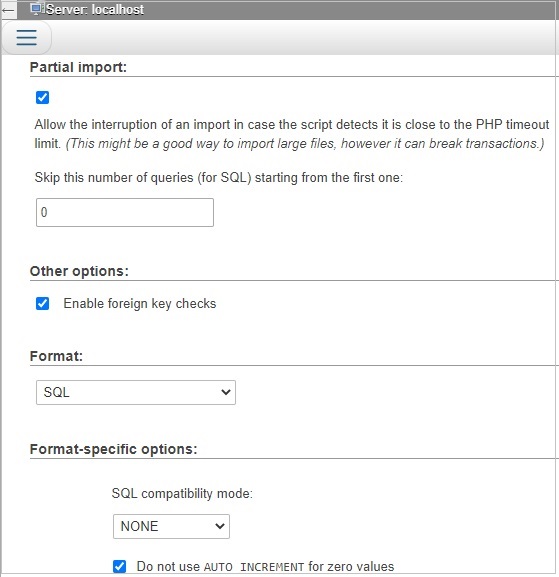Disable Enable foreign key checks checkbox

(x=42, y=304)
